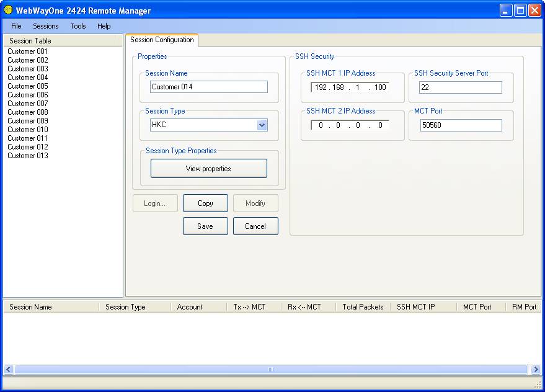This screenshot has width=545, height=392.
Task: Click the WebWayOne app icon in title bar
Action: (8, 10)
